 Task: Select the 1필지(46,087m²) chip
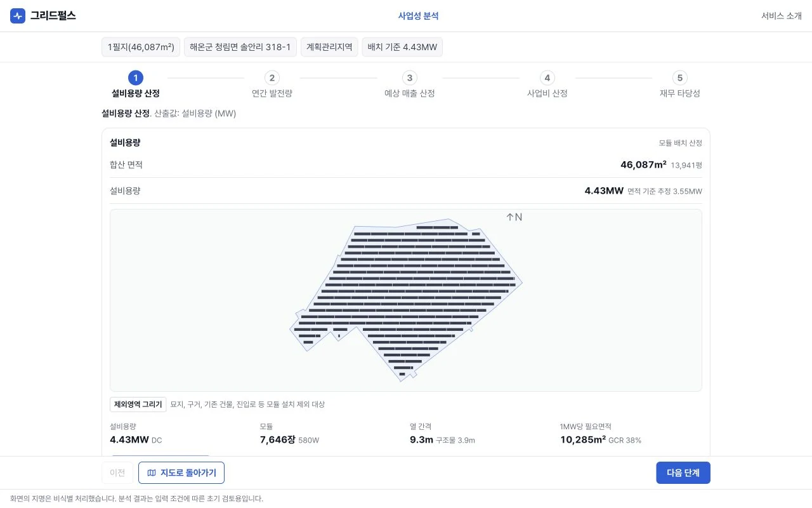point(141,47)
